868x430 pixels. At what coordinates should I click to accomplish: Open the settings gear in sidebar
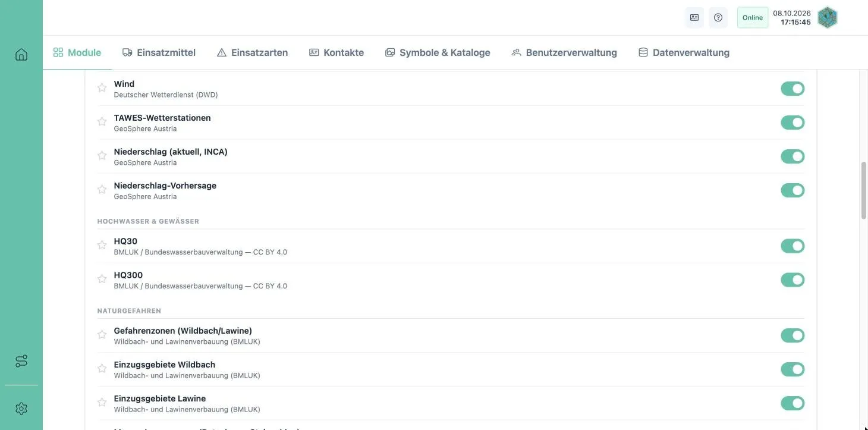[21, 409]
